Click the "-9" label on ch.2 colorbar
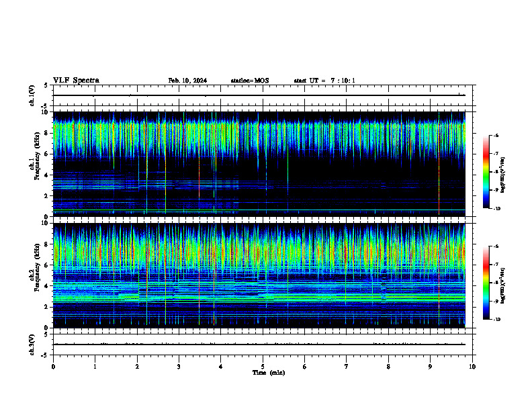The image size is (532, 411). [496, 301]
